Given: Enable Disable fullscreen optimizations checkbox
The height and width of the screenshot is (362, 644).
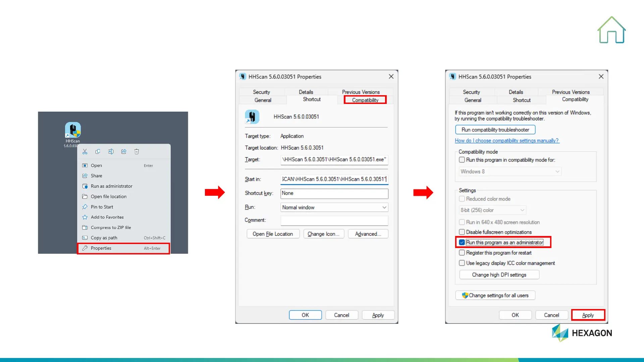Looking at the screenshot, I should pyautogui.click(x=462, y=232).
